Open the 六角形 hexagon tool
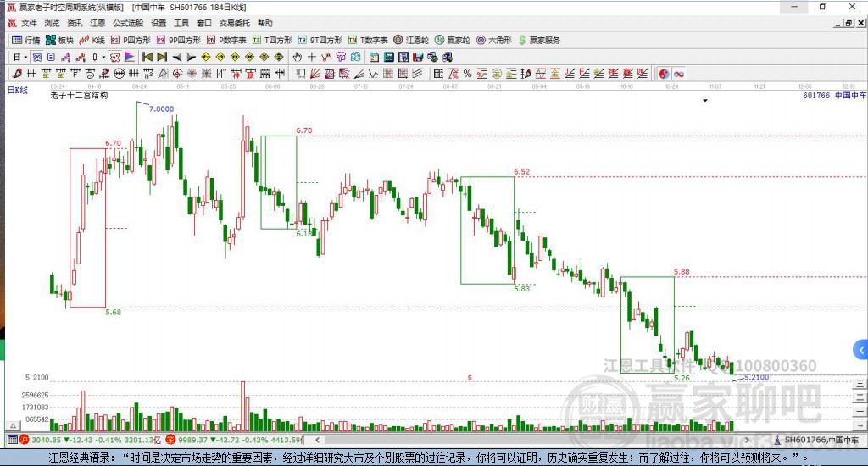 494,40
